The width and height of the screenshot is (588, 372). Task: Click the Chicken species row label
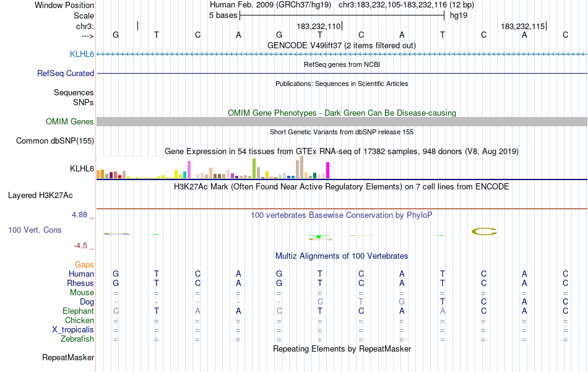point(79,321)
